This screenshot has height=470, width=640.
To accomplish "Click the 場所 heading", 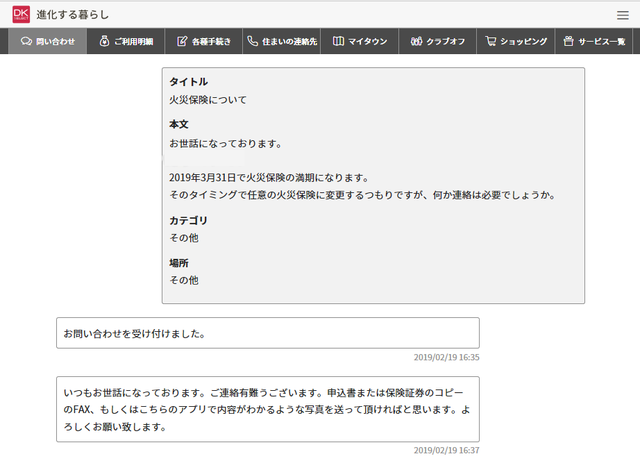I will point(179,263).
